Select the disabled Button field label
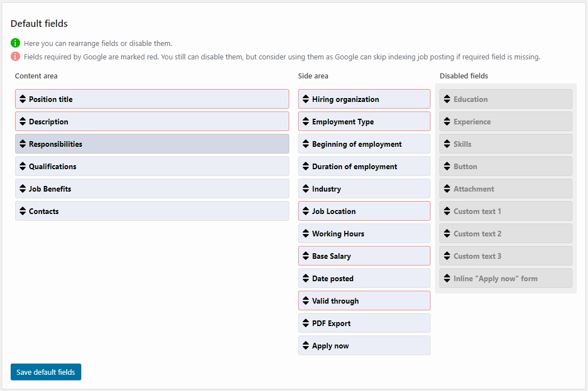Screen dimensions: 588x391 coord(465,166)
